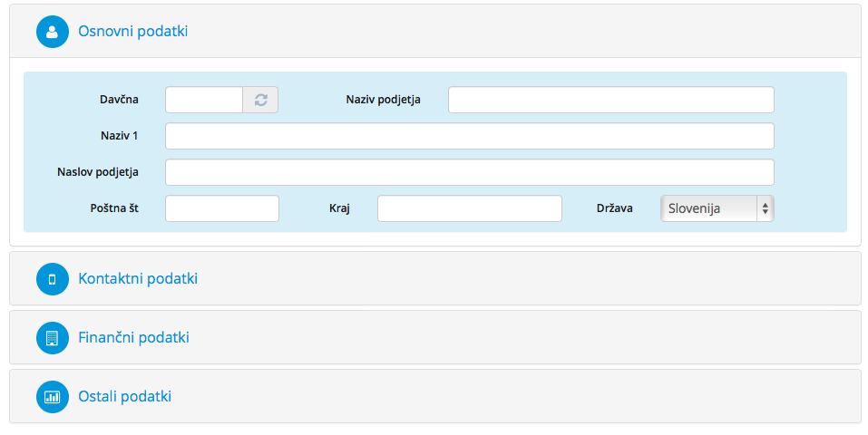Expand the Finančni podatki section title

[x=133, y=338]
